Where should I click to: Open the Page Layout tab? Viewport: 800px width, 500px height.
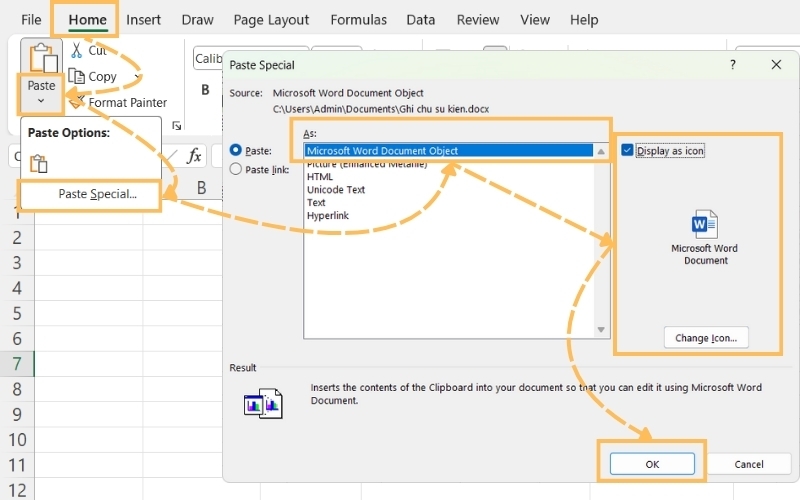[x=271, y=20]
